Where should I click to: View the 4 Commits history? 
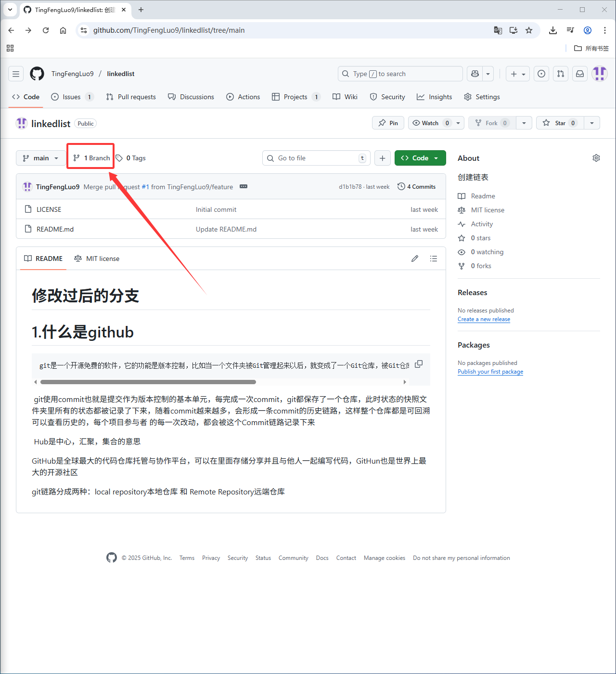(417, 187)
